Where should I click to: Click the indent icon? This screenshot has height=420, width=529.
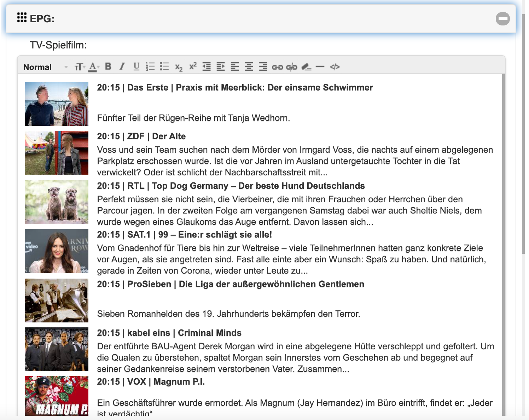221,66
